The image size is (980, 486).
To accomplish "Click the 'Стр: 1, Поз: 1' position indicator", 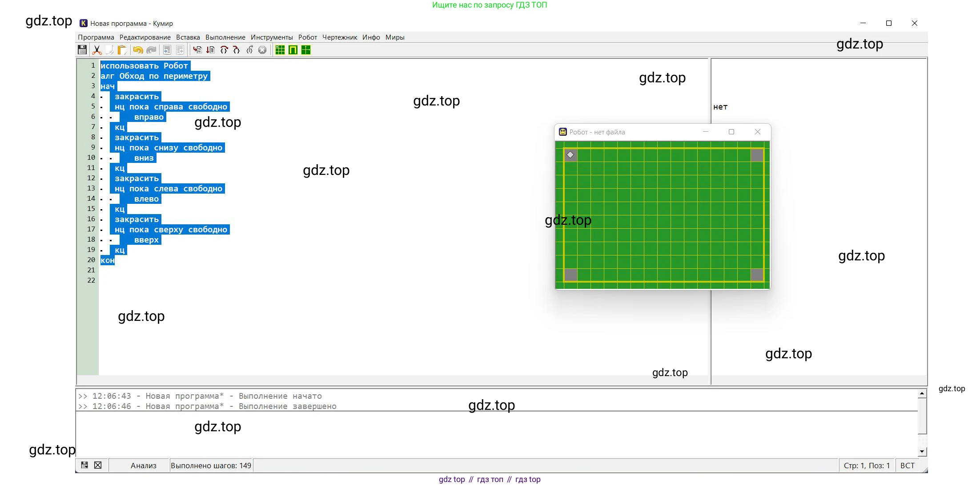I will [867, 466].
